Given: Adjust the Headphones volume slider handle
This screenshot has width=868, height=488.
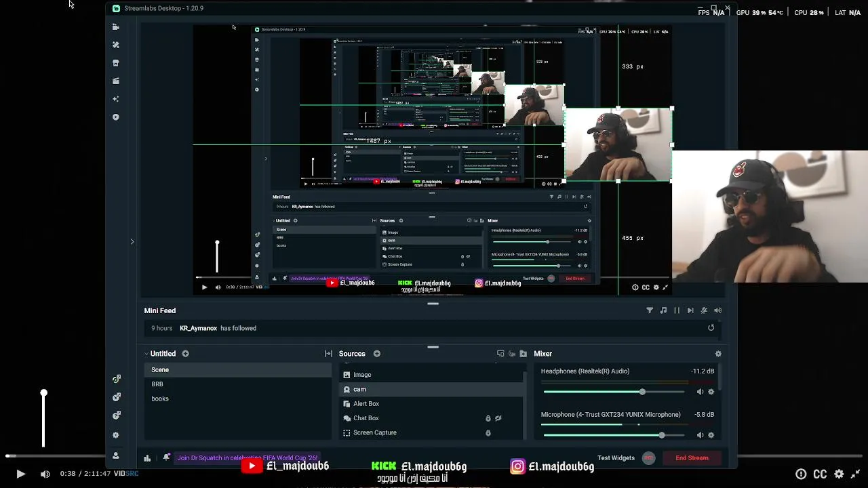Looking at the screenshot, I should tap(642, 392).
